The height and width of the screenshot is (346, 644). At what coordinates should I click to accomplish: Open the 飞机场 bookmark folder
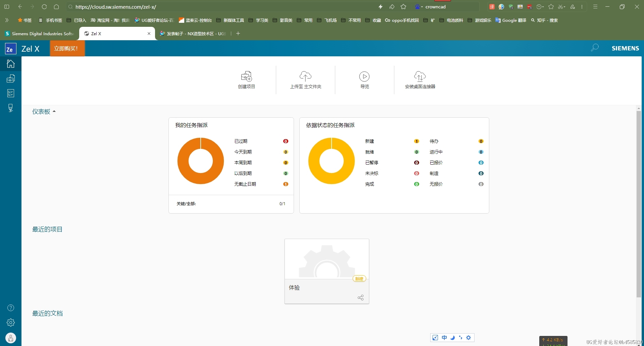[x=327, y=20]
